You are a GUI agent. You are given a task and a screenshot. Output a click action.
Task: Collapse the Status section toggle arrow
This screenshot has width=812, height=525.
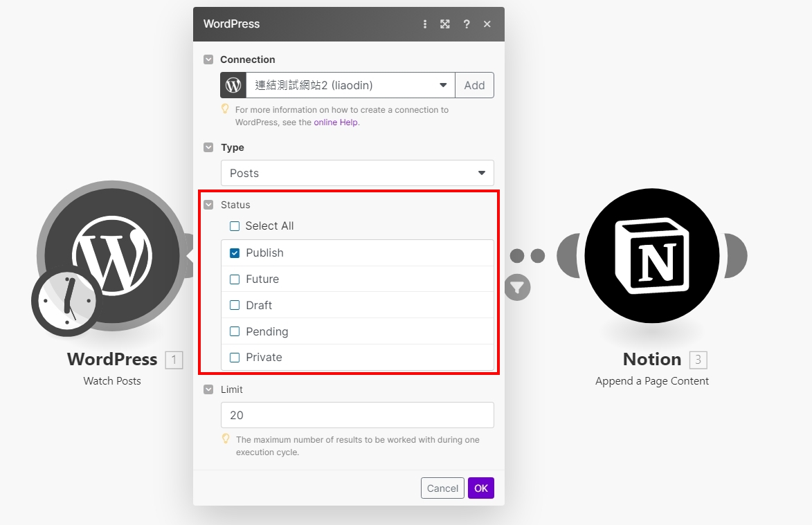pos(208,205)
